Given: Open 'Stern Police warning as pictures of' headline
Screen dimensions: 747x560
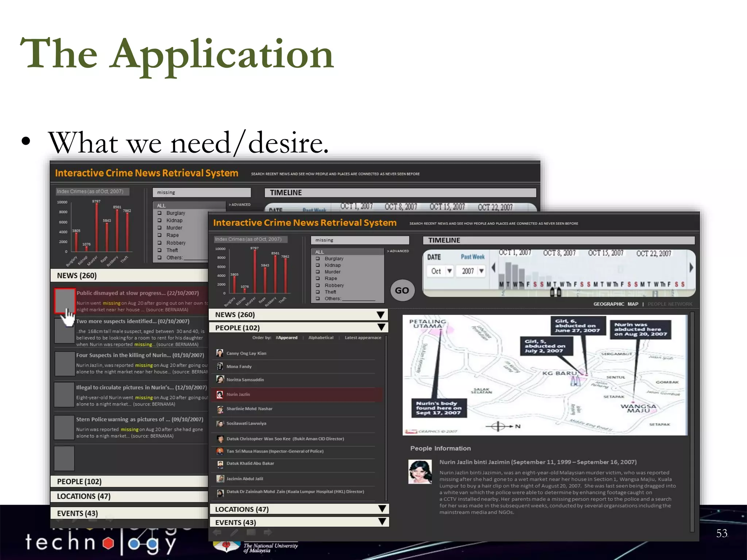Looking at the screenshot, I should pyautogui.click(x=140, y=420).
